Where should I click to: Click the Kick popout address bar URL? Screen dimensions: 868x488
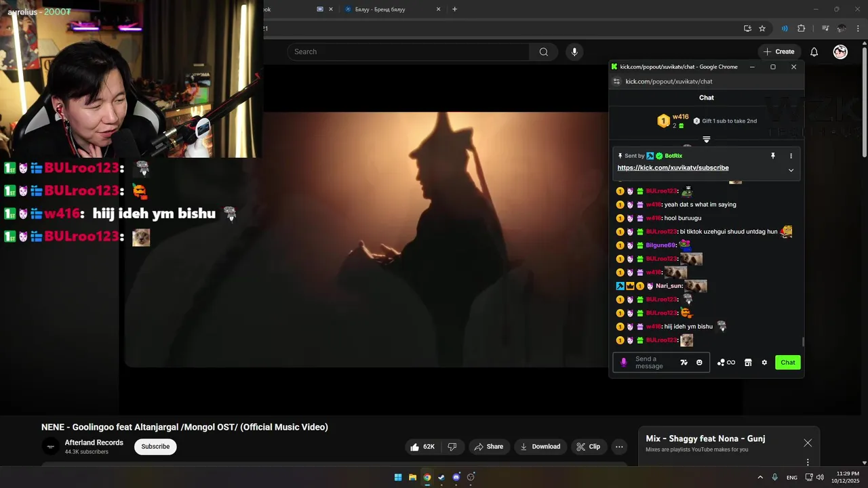point(669,81)
